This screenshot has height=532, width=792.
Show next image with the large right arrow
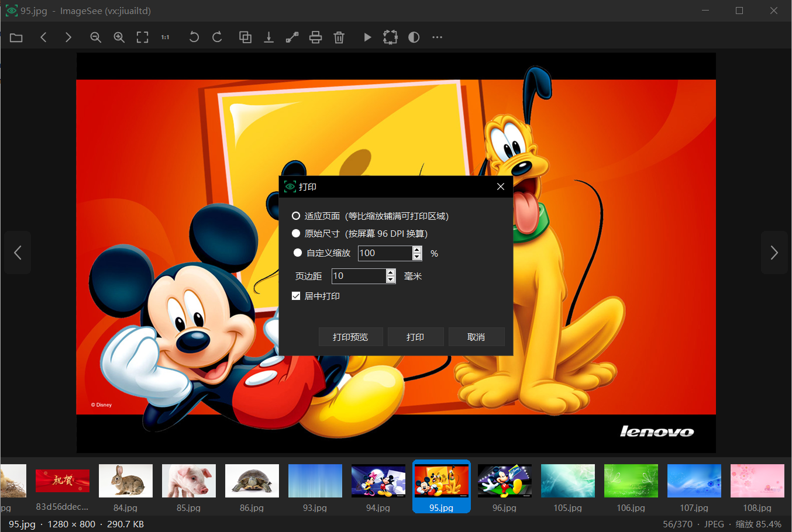[x=774, y=253]
